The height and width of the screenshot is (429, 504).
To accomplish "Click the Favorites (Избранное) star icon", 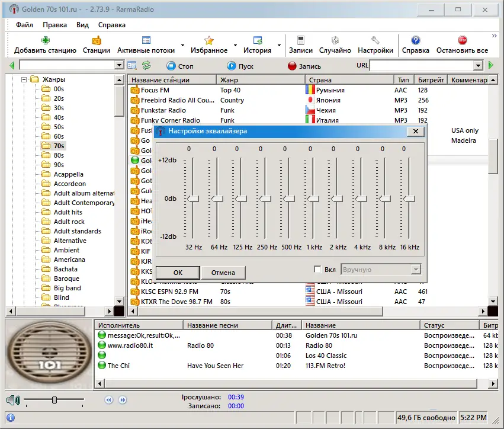I will click(208, 41).
